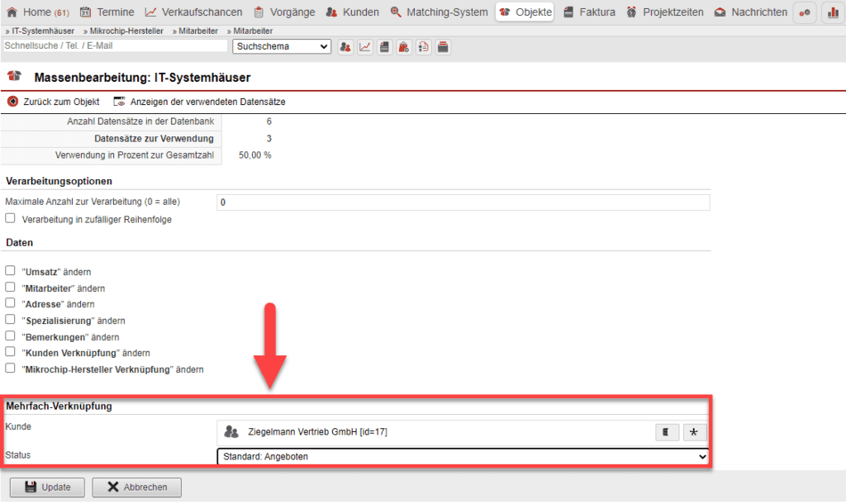
Task: Click the Update button
Action: click(46, 487)
